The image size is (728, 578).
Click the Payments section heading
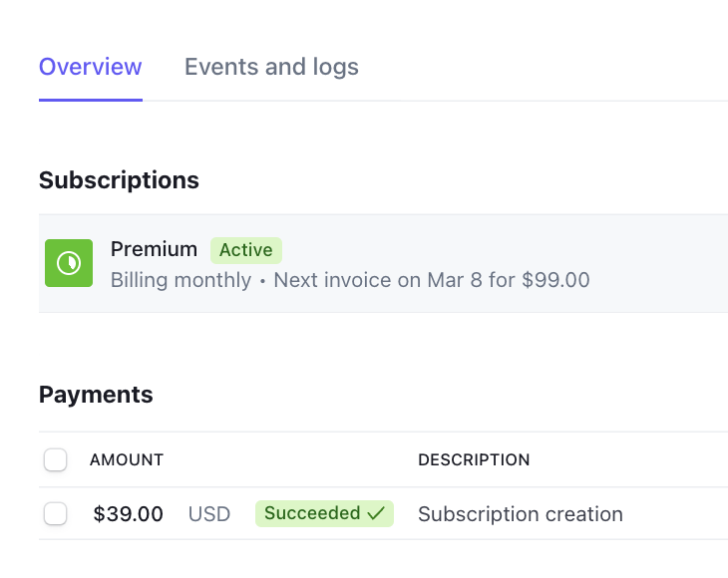96,395
